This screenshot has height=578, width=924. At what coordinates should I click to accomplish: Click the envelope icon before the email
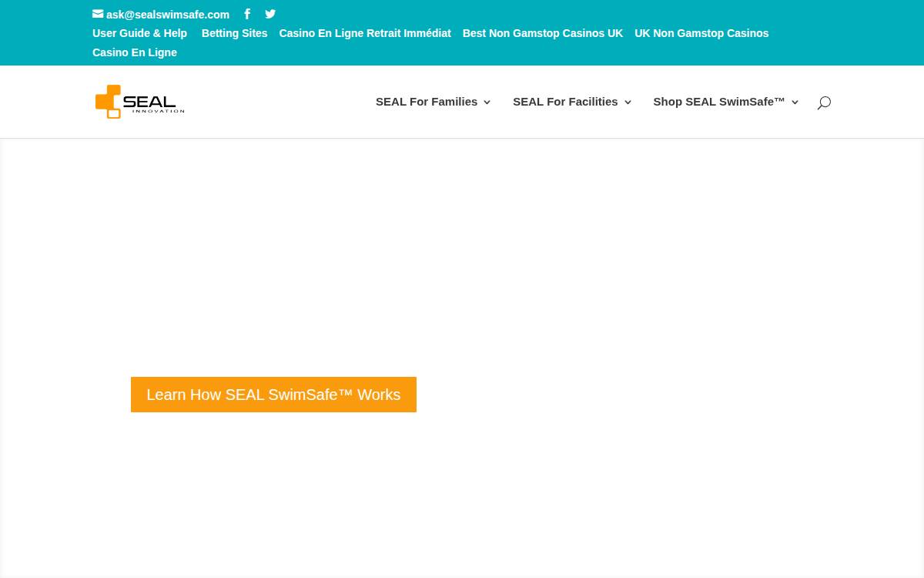coord(98,14)
